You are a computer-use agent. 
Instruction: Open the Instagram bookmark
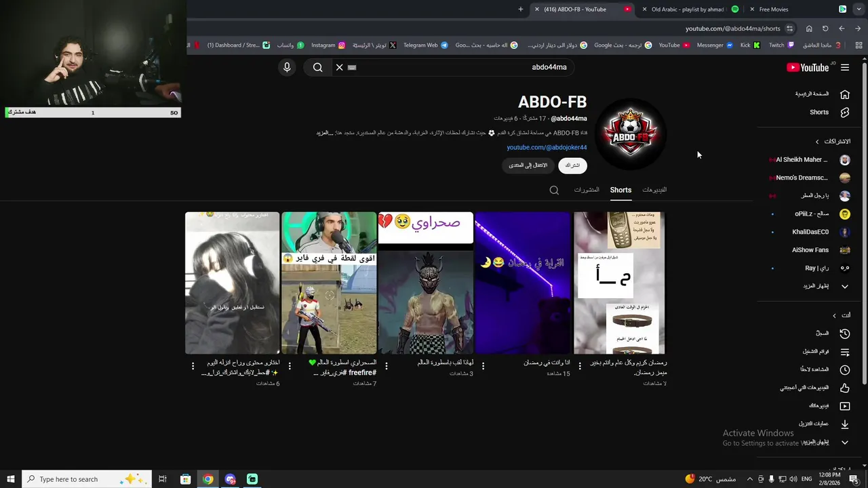[328, 45]
